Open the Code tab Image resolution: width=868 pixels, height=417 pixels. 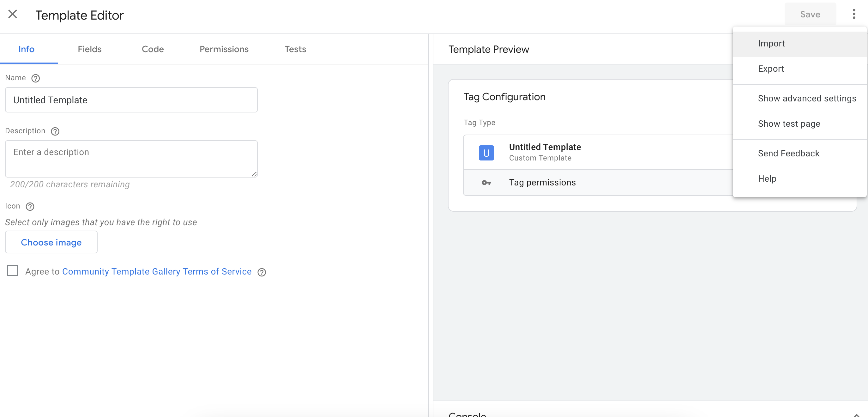click(153, 49)
